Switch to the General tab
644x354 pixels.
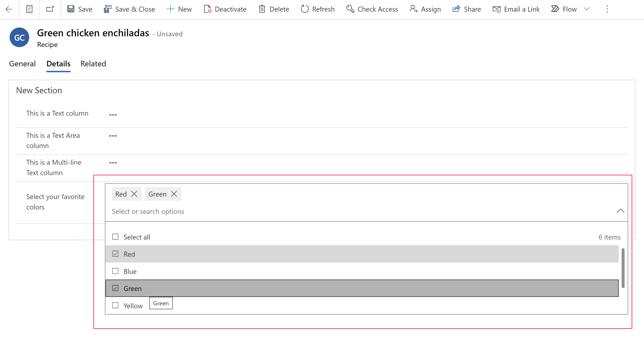pyautogui.click(x=22, y=63)
